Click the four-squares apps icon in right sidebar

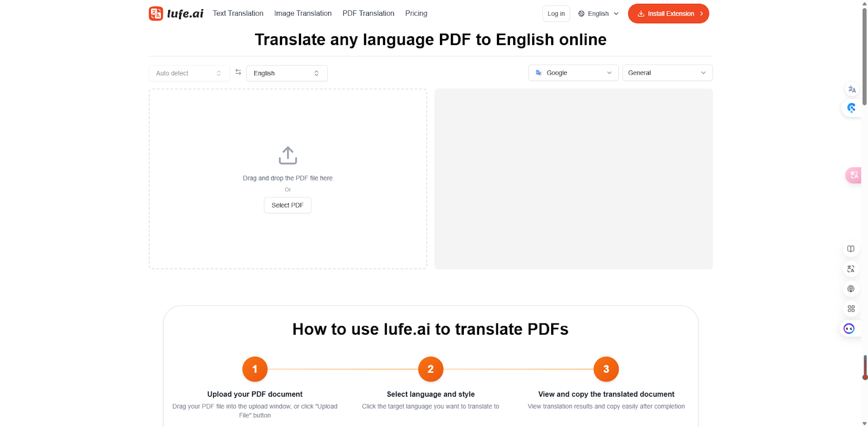pos(851,308)
